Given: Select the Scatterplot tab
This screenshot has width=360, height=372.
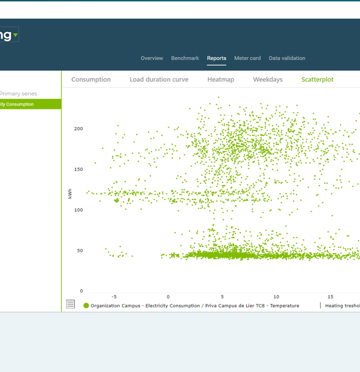Looking at the screenshot, I should tap(317, 80).
